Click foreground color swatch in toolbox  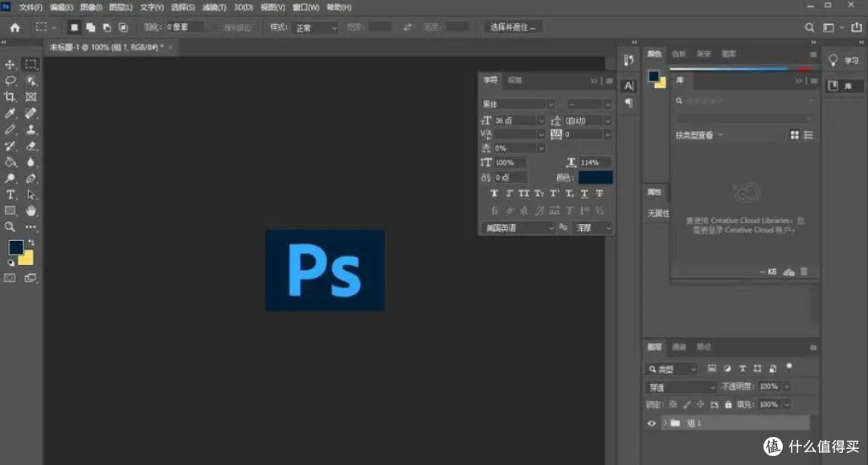(x=15, y=247)
